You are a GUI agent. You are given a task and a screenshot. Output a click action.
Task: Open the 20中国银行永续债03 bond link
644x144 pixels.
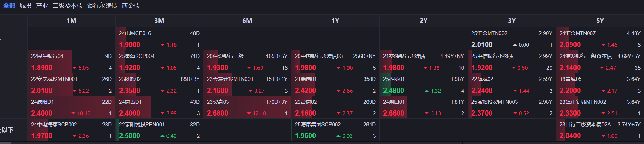point(319,56)
